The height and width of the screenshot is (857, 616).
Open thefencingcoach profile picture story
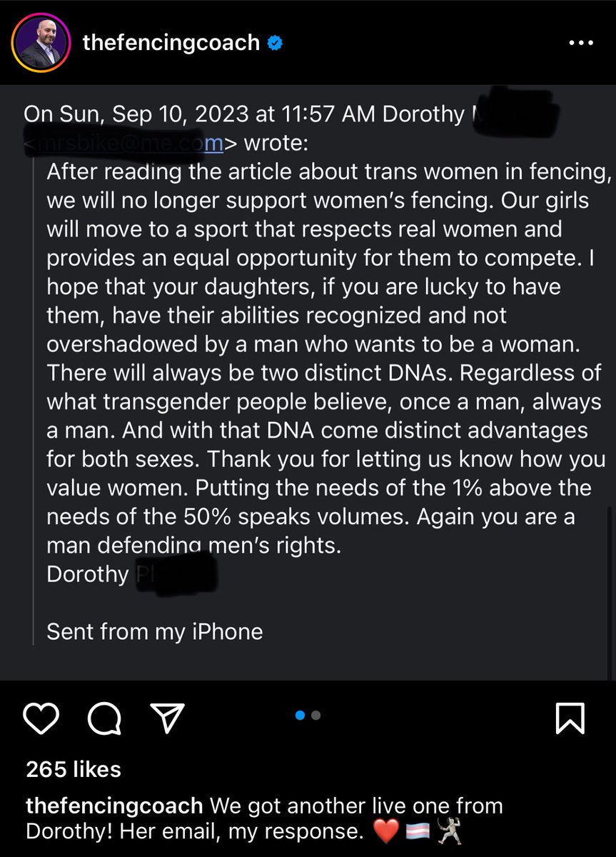click(41, 43)
